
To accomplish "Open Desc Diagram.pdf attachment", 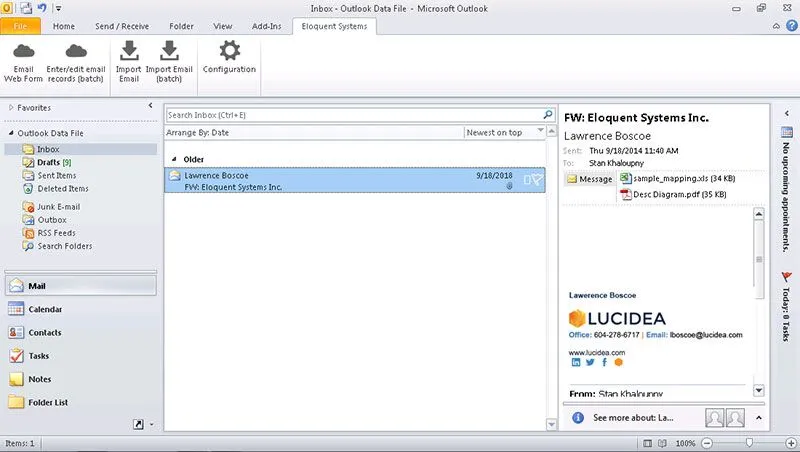I will point(673,194).
